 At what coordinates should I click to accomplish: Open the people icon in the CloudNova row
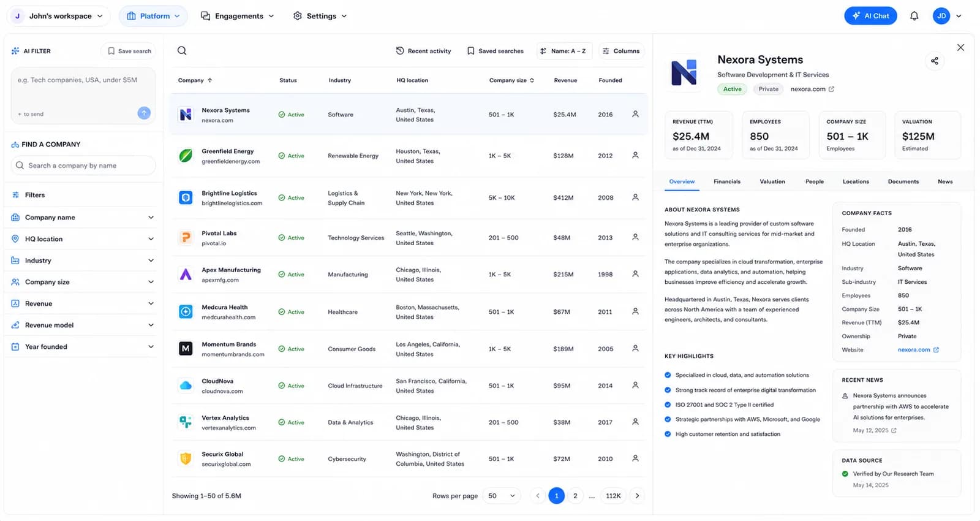click(635, 385)
